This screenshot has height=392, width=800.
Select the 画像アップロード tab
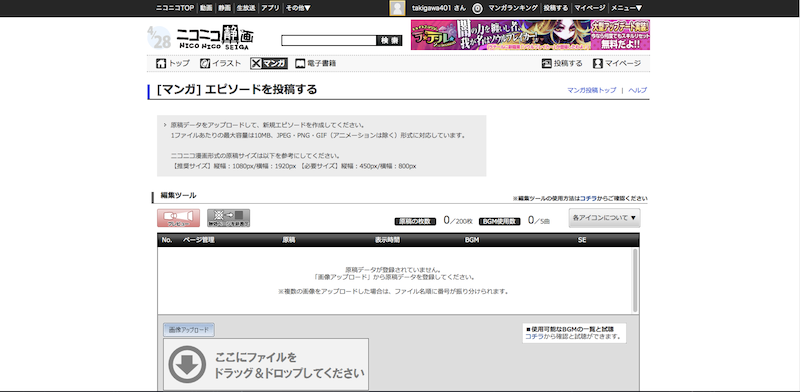click(x=189, y=330)
